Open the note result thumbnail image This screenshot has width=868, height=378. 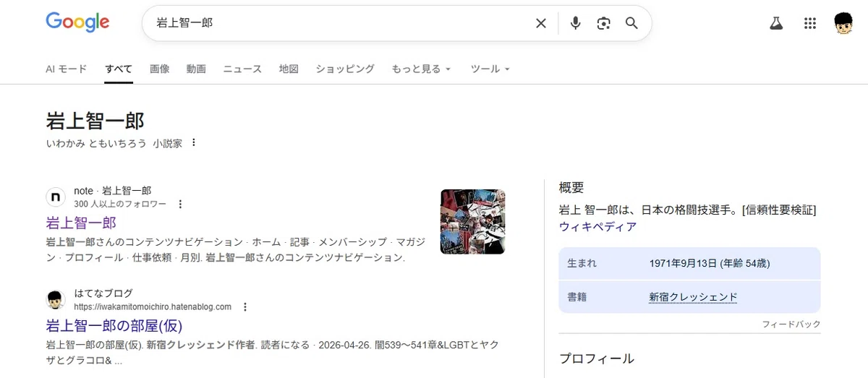pos(473,222)
